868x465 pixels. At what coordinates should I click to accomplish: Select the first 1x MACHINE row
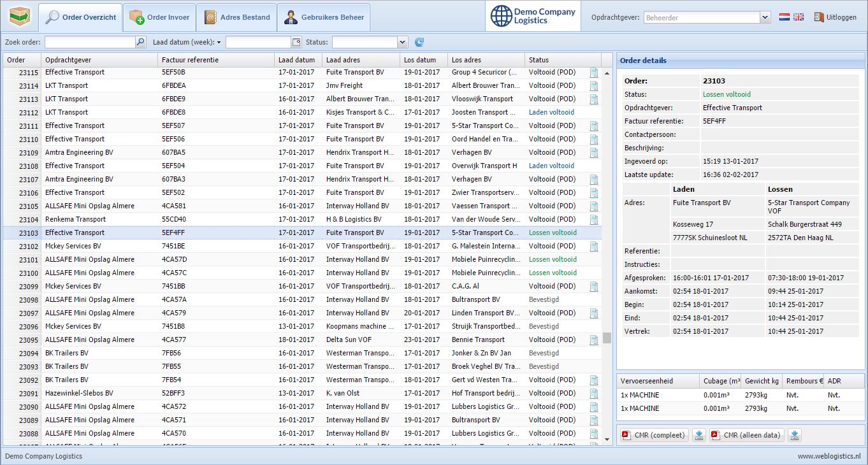pos(741,395)
